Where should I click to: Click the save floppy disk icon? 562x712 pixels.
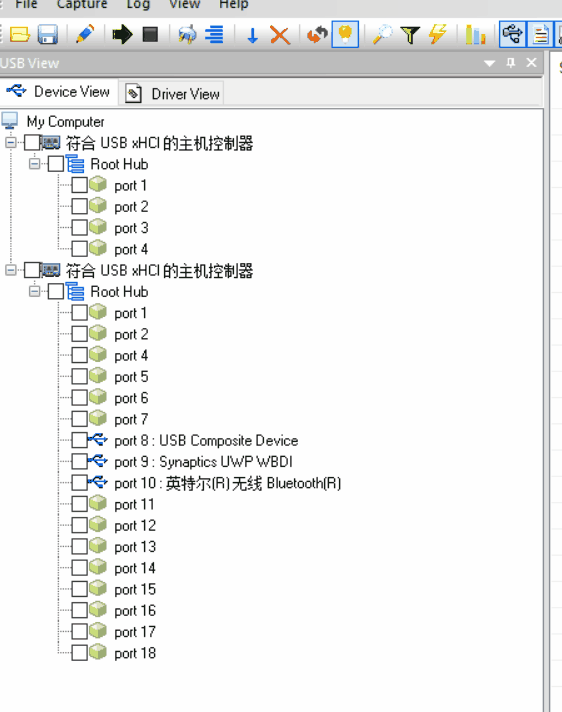coord(48,35)
